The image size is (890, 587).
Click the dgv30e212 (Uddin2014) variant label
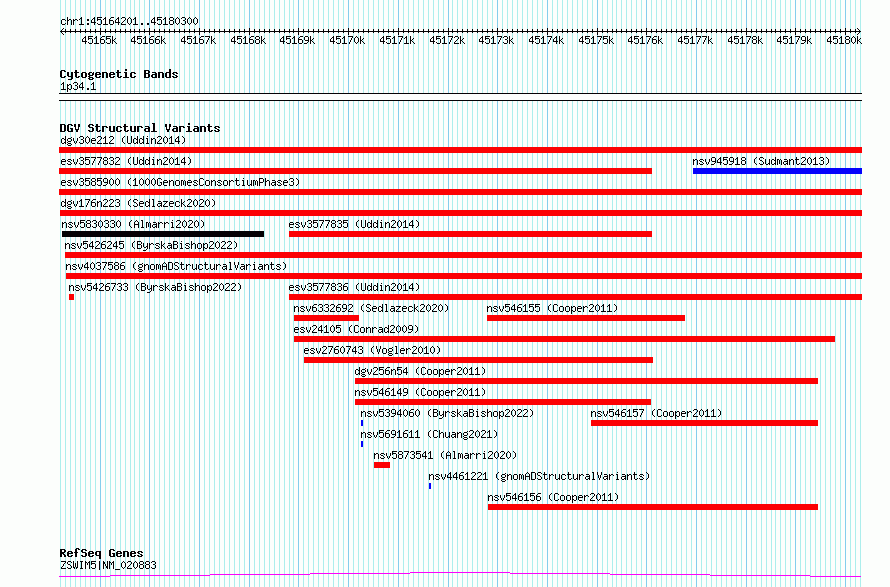123,140
